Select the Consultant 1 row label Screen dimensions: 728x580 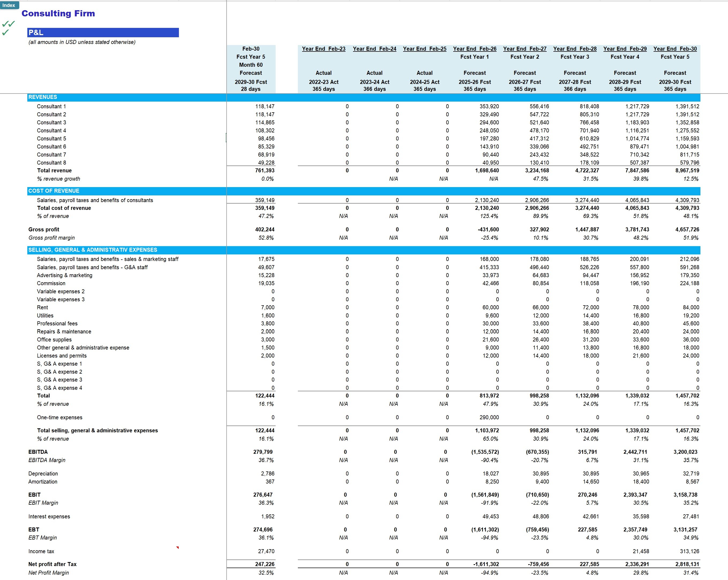tap(51, 106)
